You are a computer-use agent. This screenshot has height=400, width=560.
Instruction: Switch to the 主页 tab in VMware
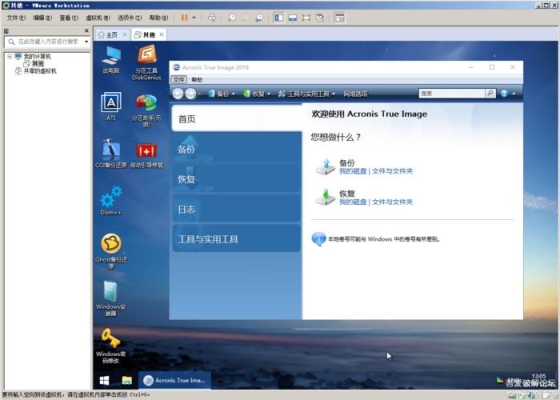111,35
